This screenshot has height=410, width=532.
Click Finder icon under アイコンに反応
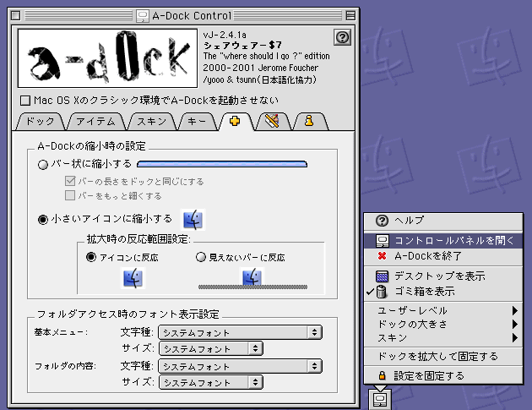tap(133, 278)
